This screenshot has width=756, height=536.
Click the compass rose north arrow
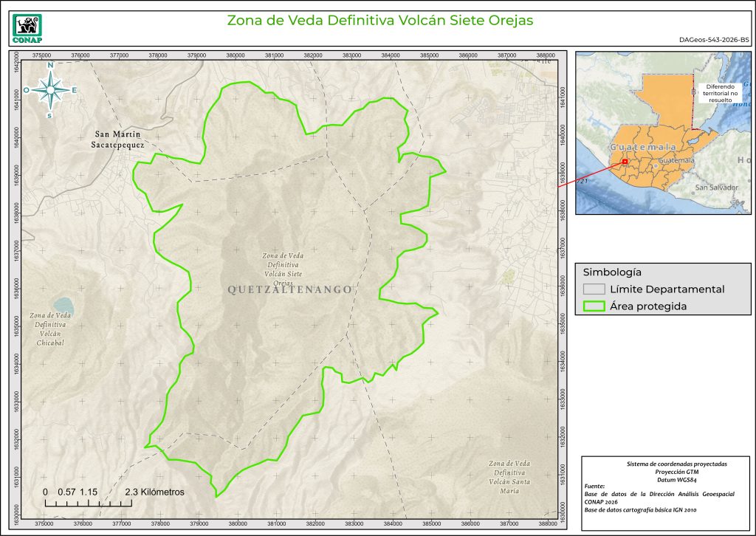(50, 89)
